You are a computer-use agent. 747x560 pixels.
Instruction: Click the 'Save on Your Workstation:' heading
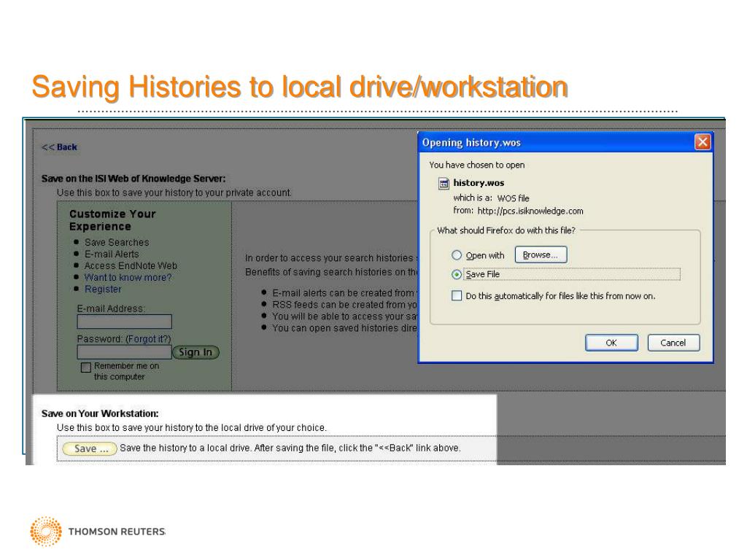pyautogui.click(x=100, y=413)
